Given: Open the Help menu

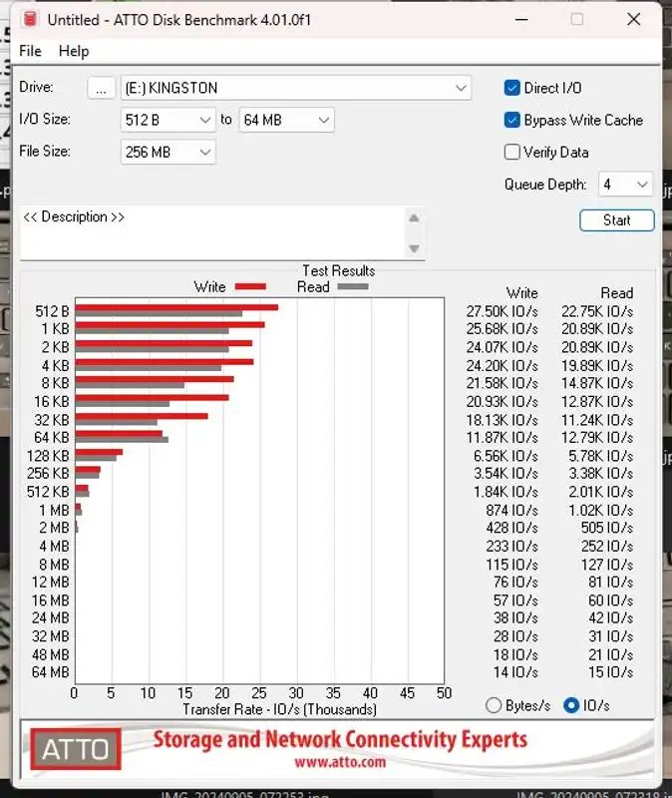Looking at the screenshot, I should [x=74, y=51].
